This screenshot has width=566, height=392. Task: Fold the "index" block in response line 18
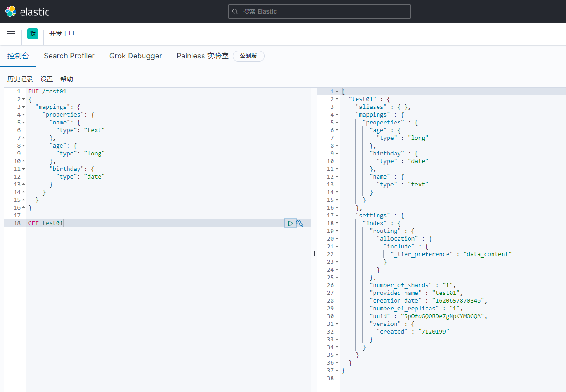337,223
